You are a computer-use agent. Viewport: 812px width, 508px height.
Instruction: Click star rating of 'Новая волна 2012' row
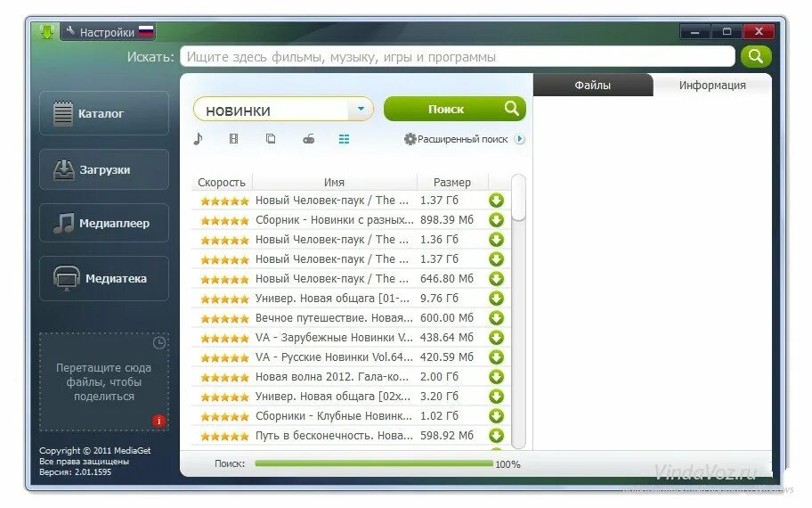(x=224, y=377)
